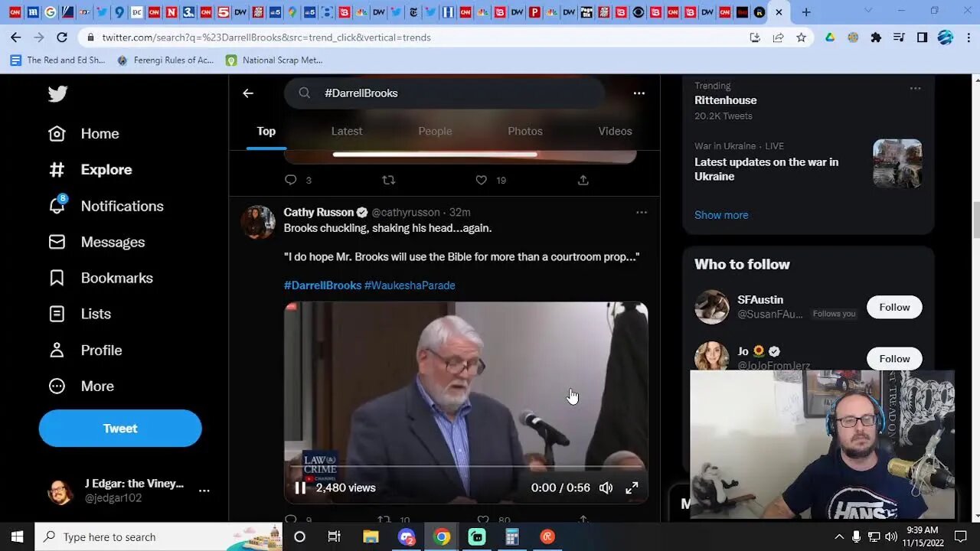Image resolution: width=980 pixels, height=551 pixels.
Task: Open search options three-dot menu
Action: pos(639,93)
